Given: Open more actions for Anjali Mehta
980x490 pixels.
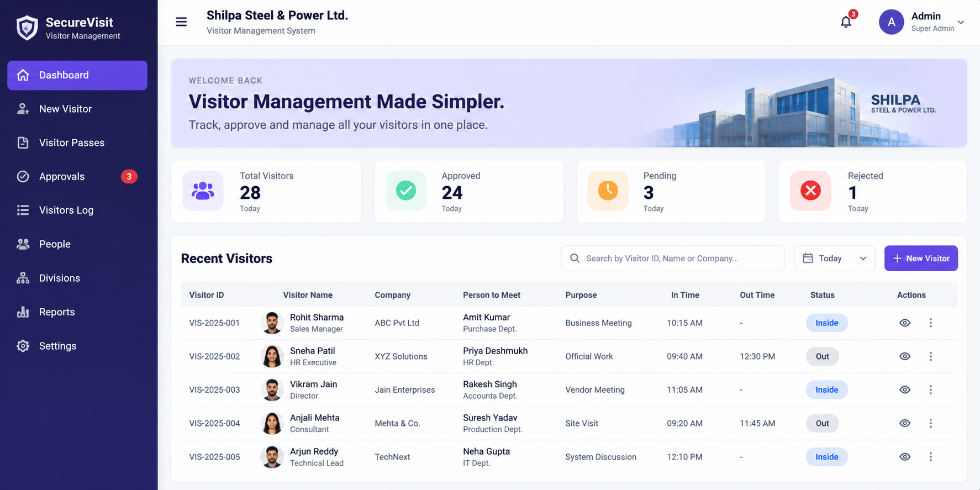Looking at the screenshot, I should (930, 423).
